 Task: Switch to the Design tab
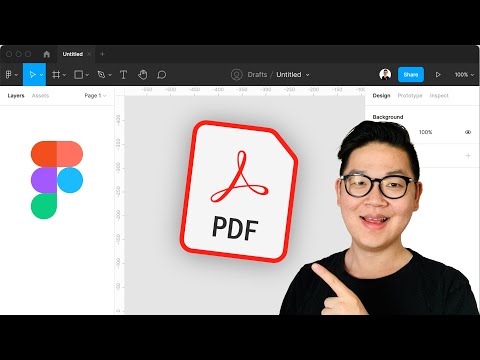tap(381, 96)
